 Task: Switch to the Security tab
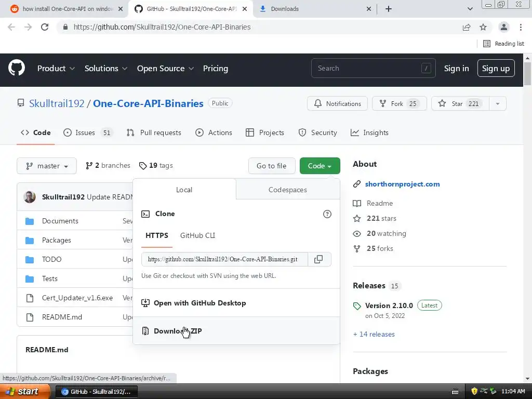tap(317, 132)
